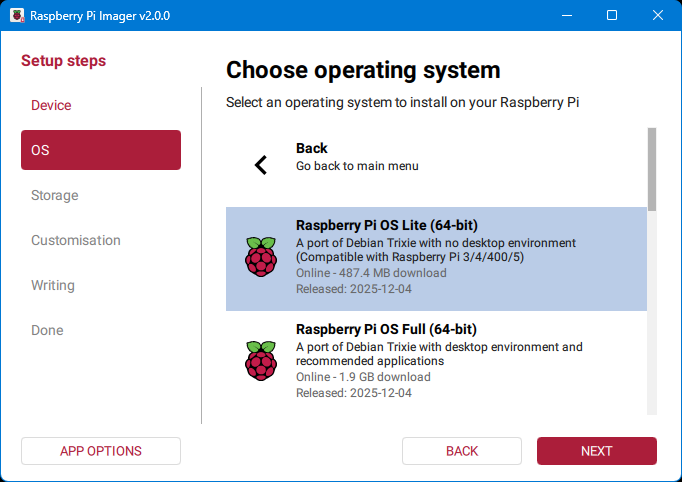Click the Raspberry Pi Imager title bar icon
Image resolution: width=682 pixels, height=482 pixels.
tap(17, 16)
